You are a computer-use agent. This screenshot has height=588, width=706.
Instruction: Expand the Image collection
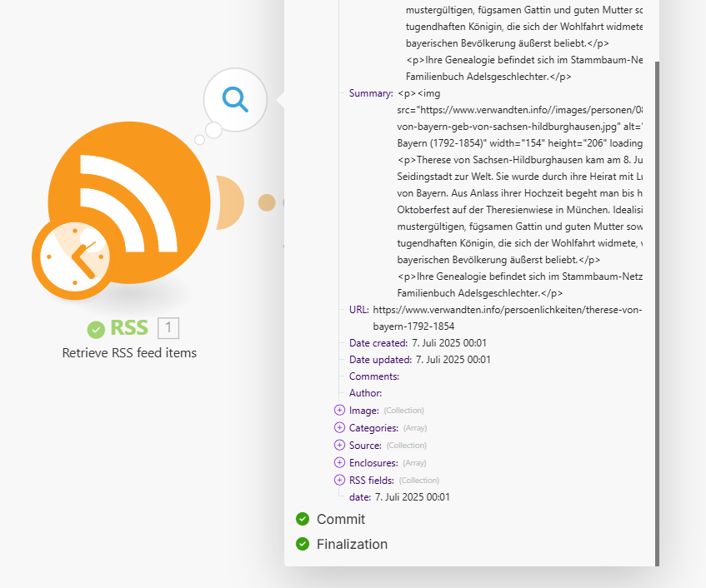(339, 410)
